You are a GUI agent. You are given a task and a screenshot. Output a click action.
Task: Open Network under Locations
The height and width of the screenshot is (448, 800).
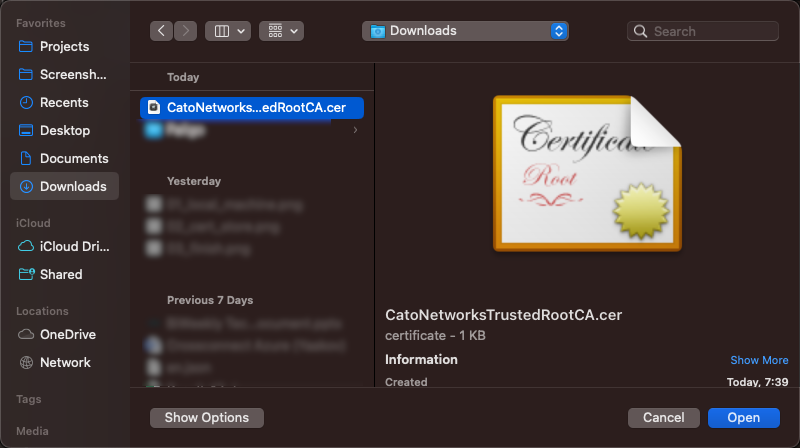(x=64, y=362)
